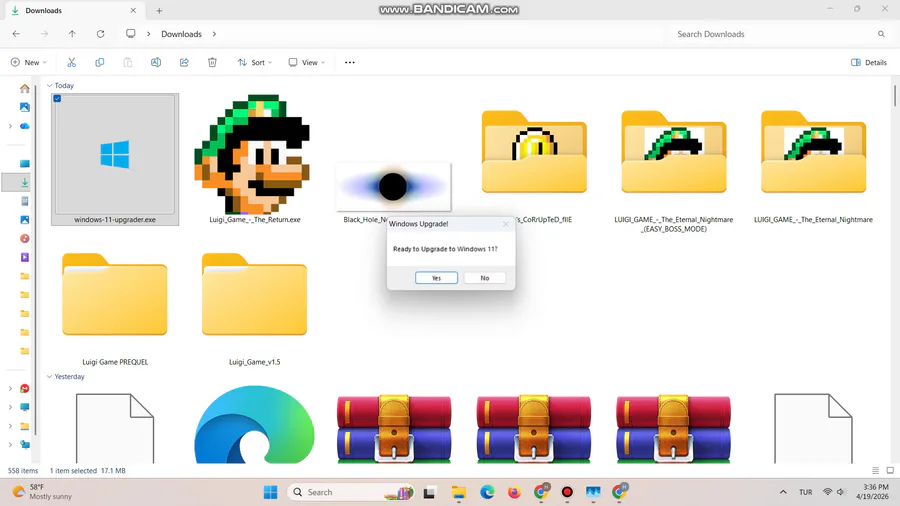Close the Downloads tab
900x506 pixels.
133,10
